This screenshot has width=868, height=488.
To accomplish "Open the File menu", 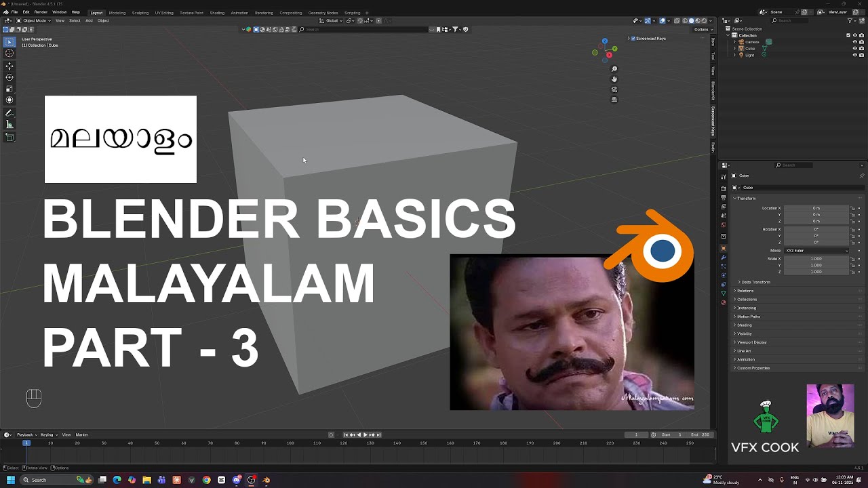I will (x=14, y=12).
